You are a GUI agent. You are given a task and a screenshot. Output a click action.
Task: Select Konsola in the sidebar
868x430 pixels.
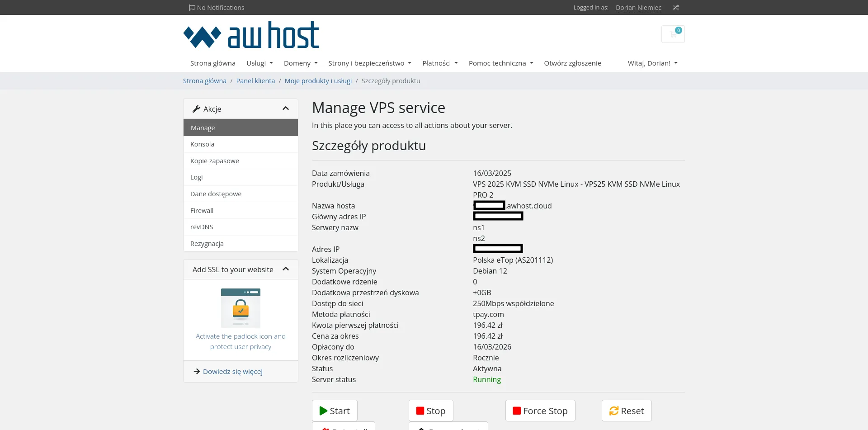point(202,144)
